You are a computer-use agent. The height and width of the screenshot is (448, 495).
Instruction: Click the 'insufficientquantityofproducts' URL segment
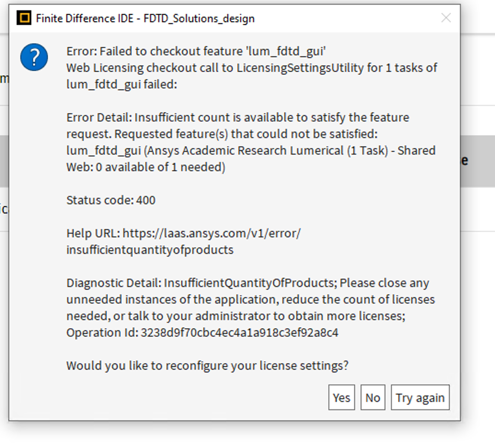pos(150,250)
